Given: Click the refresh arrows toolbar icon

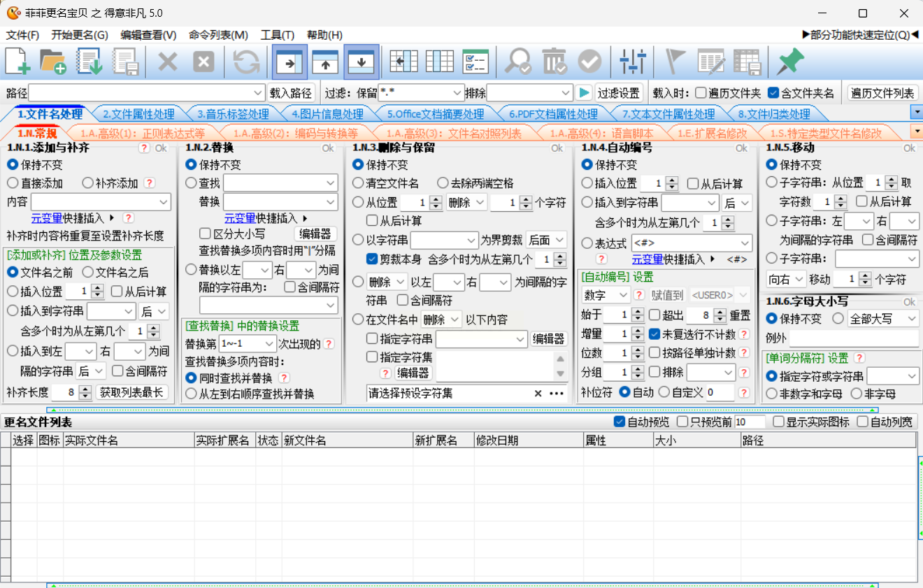Looking at the screenshot, I should point(246,62).
